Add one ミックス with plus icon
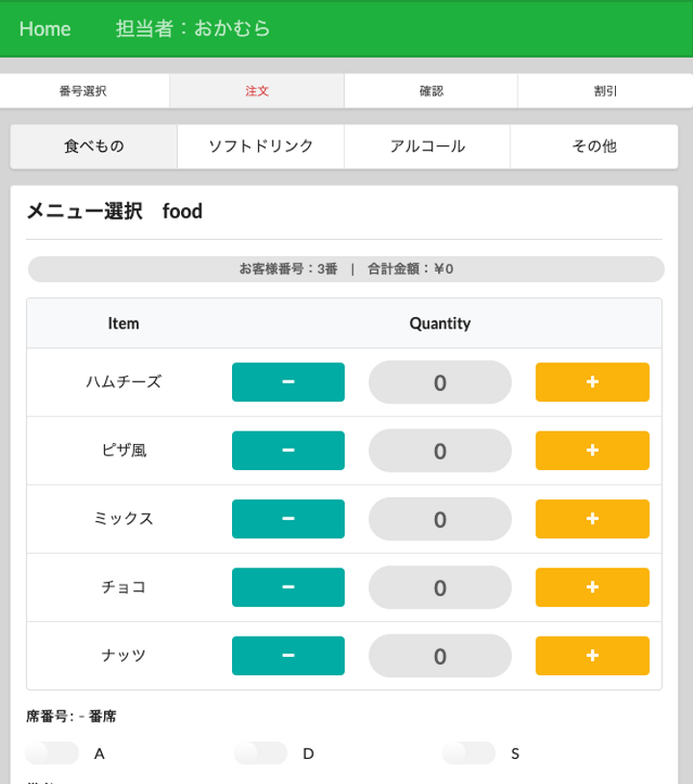Image resolution: width=693 pixels, height=784 pixels. click(x=592, y=519)
